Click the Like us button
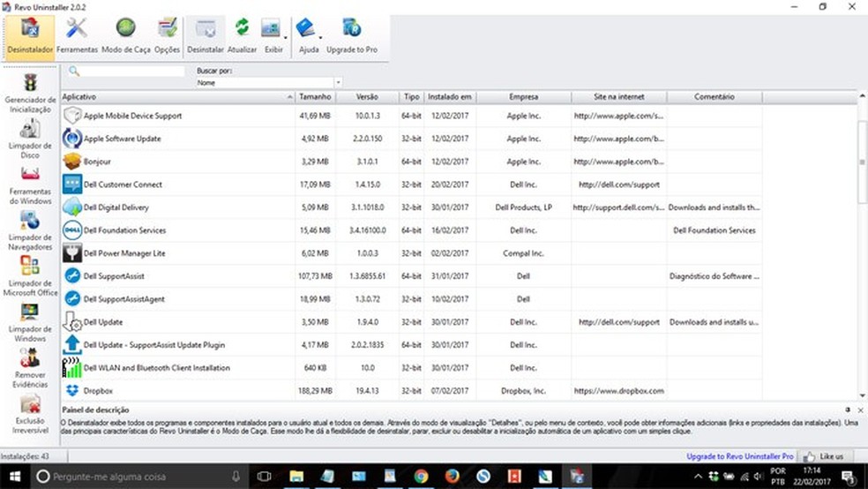The height and width of the screenshot is (489, 868). [x=823, y=456]
